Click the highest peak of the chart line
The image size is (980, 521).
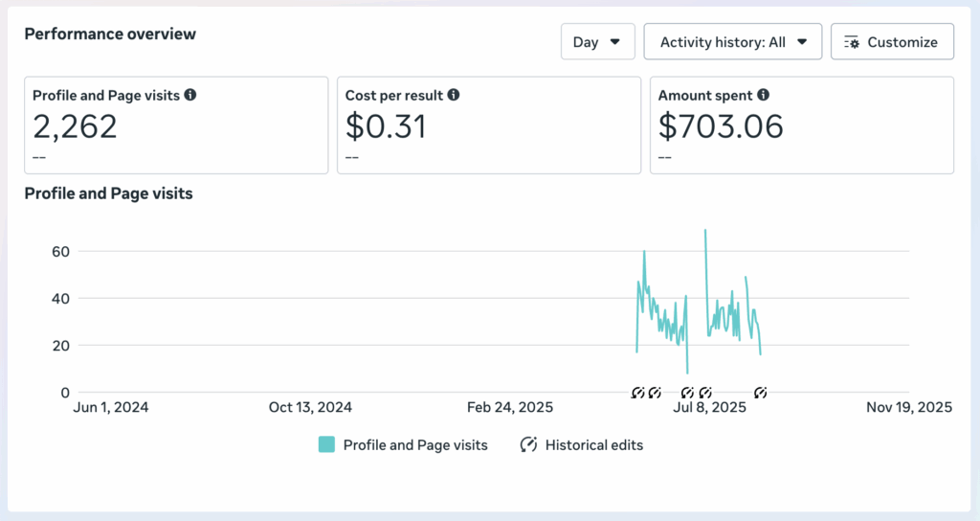(705, 231)
